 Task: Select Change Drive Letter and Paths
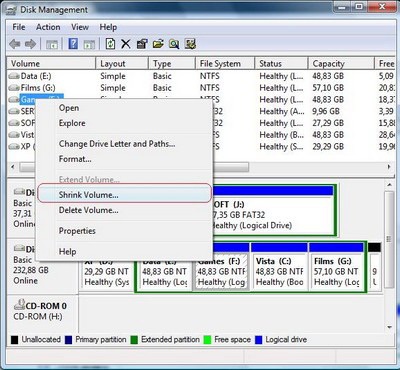(x=124, y=144)
